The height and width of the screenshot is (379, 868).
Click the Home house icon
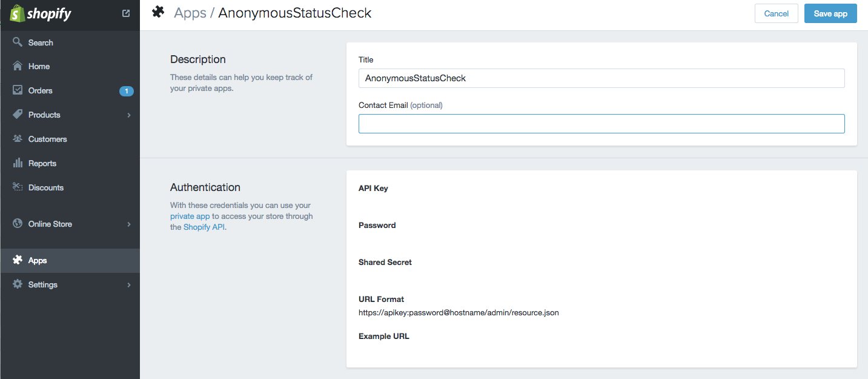click(x=18, y=66)
